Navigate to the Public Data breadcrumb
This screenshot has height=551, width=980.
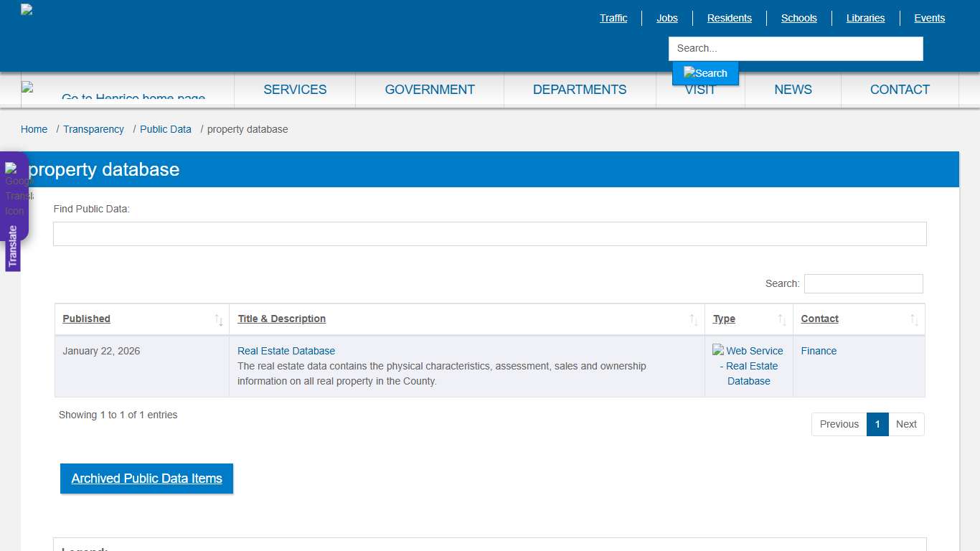click(166, 129)
